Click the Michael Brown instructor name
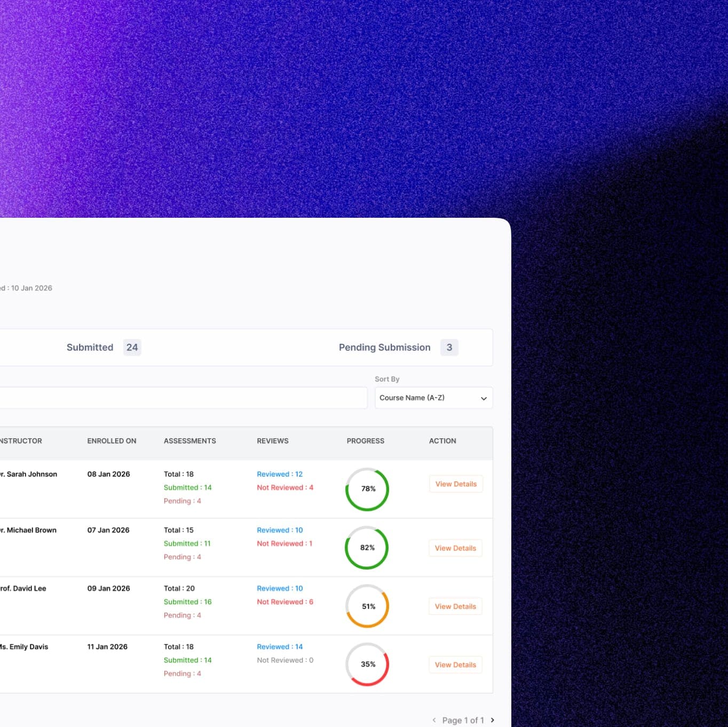728x727 pixels. (x=28, y=530)
